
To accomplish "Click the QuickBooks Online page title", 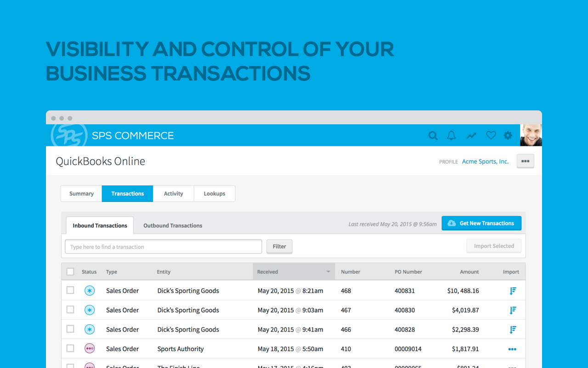I will (101, 161).
